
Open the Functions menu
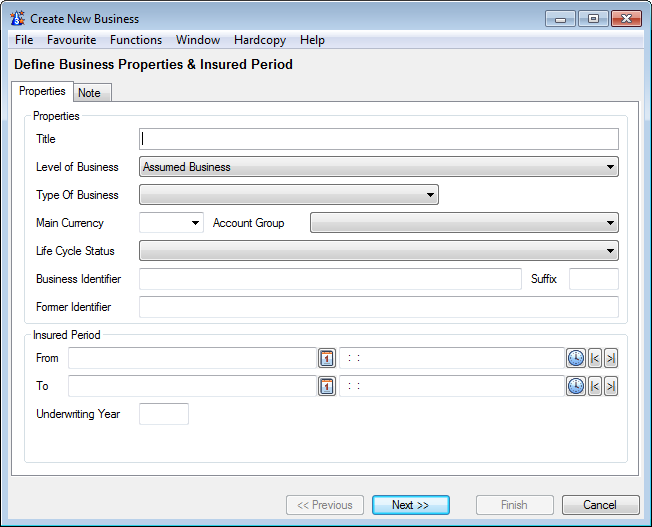pyautogui.click(x=136, y=40)
